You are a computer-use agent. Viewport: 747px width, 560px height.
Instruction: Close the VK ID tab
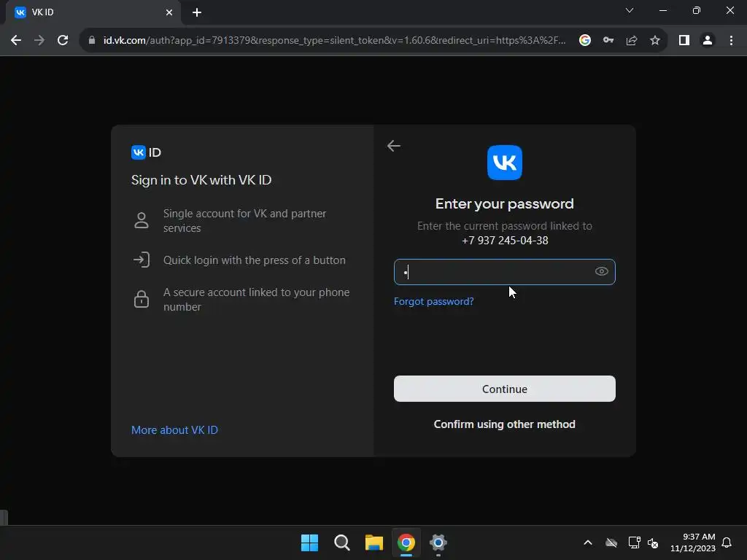tap(169, 12)
